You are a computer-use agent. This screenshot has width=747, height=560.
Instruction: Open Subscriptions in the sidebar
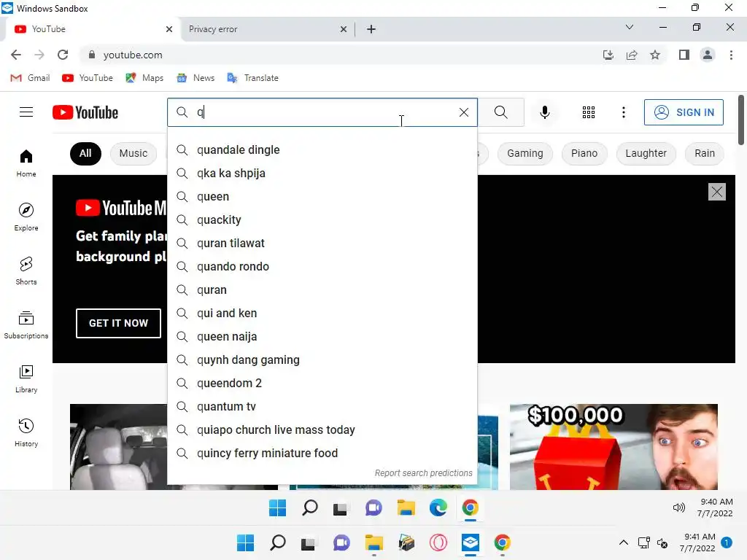point(26,324)
